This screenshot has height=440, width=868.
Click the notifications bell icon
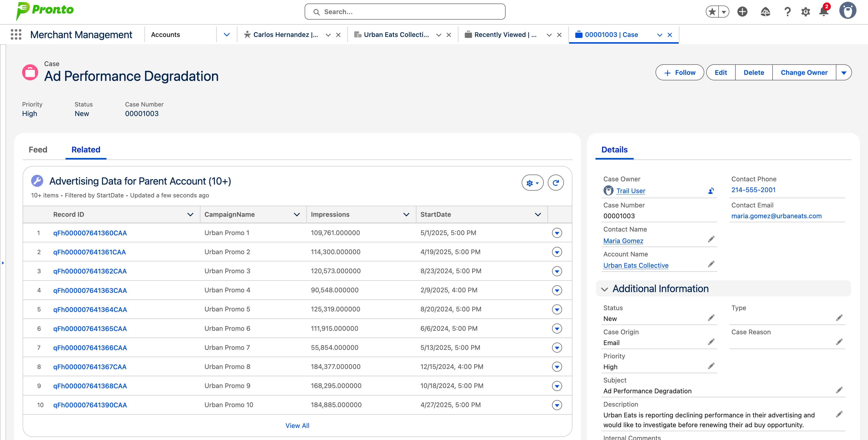824,12
